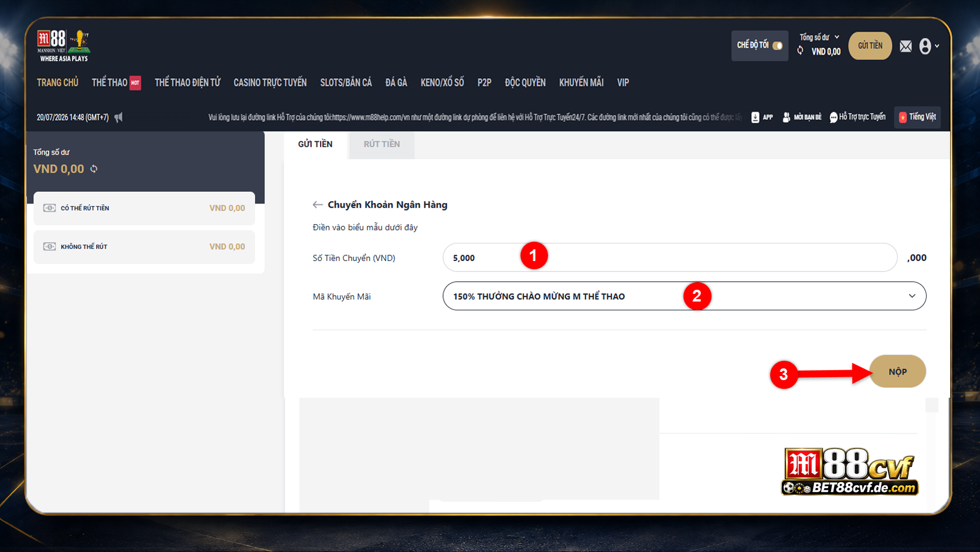
Task: Open P2P menu item
Action: [484, 83]
